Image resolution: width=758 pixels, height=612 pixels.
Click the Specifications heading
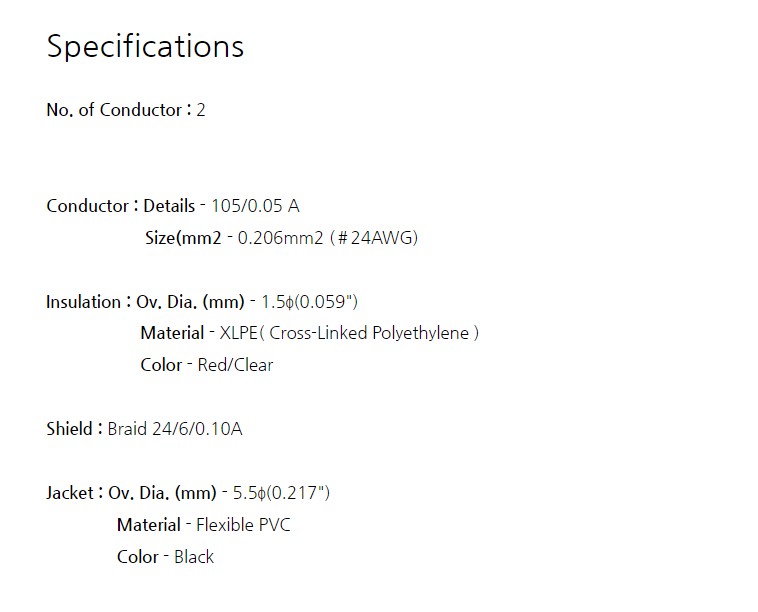pos(145,47)
